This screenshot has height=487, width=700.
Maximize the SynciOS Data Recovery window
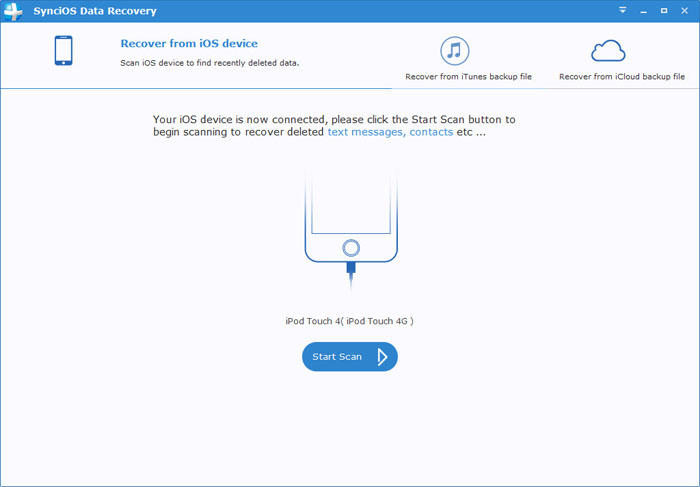click(x=664, y=10)
